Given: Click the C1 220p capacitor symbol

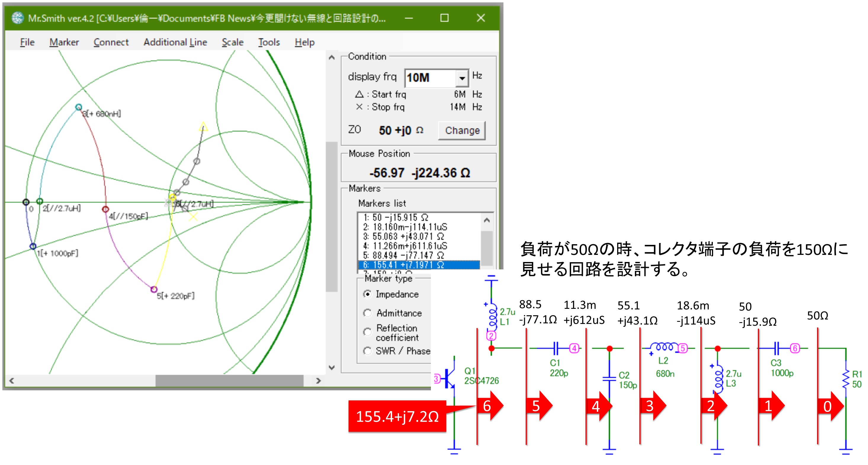Looking at the screenshot, I should (x=556, y=348).
